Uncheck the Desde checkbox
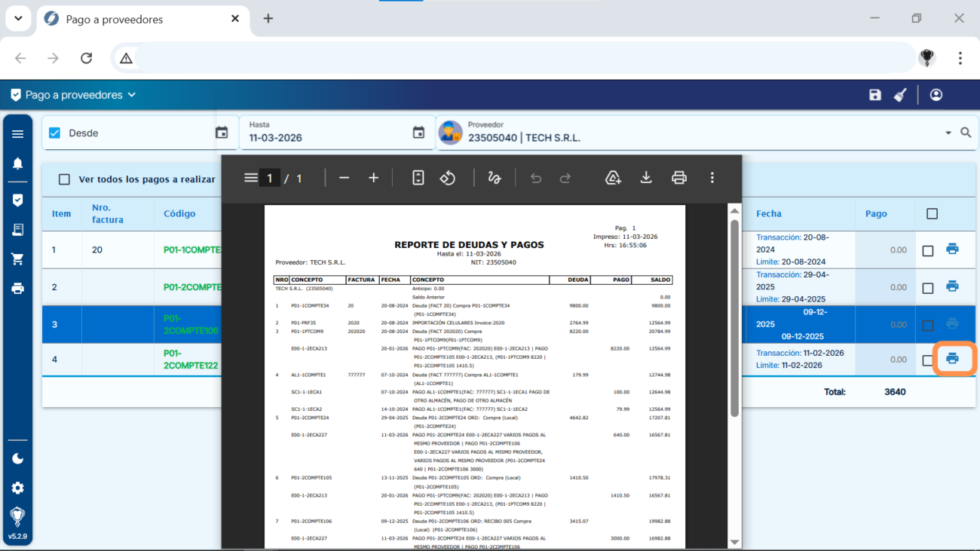 [x=54, y=133]
